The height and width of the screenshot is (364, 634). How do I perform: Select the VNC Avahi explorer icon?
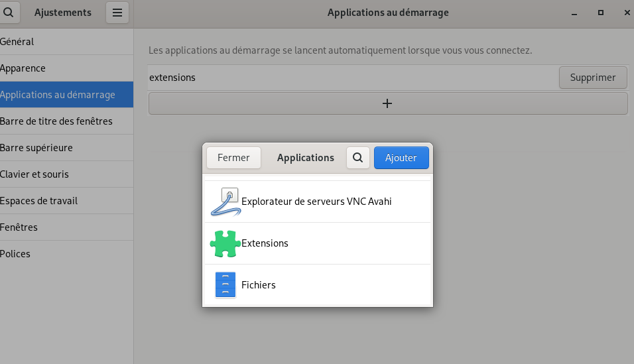(225, 202)
